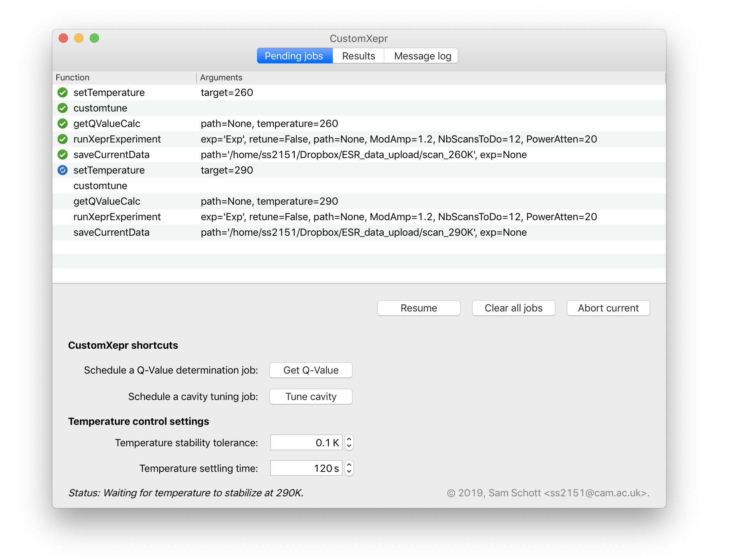Schedule a job with Get Q-Value
Viewport: 730px width, 560px height.
[311, 370]
